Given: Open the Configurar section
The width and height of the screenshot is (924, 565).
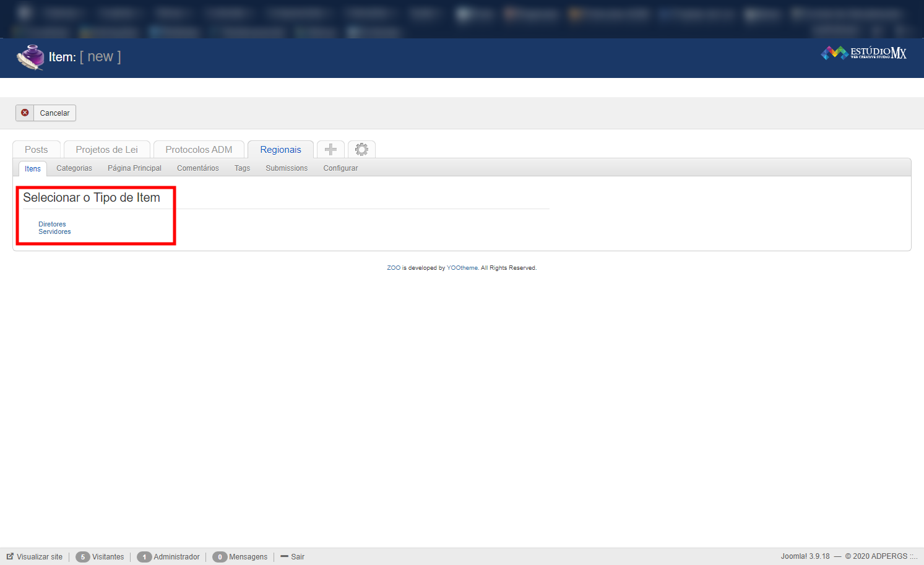Looking at the screenshot, I should pyautogui.click(x=340, y=168).
